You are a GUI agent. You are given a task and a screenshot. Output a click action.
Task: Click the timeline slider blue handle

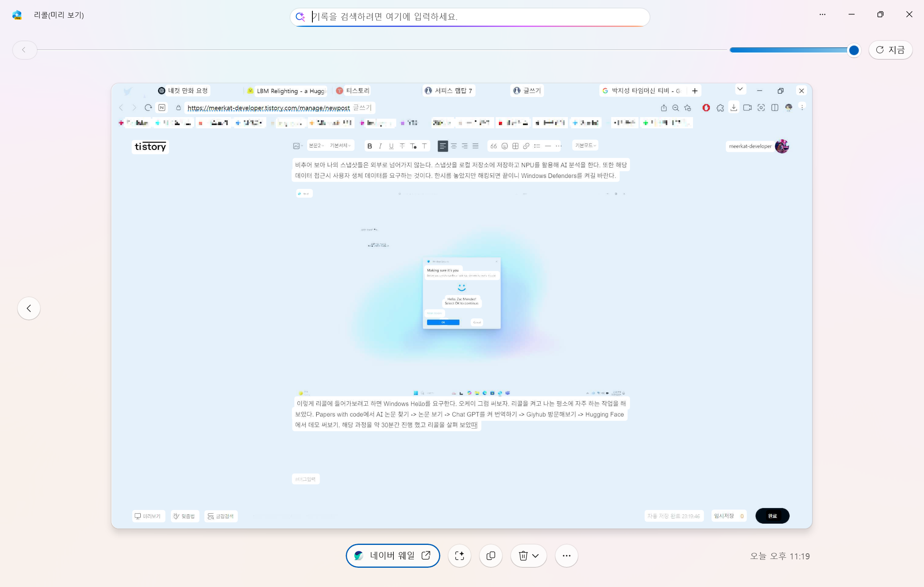(x=854, y=50)
